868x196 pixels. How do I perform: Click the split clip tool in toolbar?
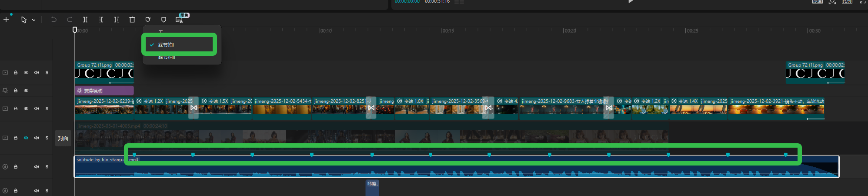click(85, 20)
